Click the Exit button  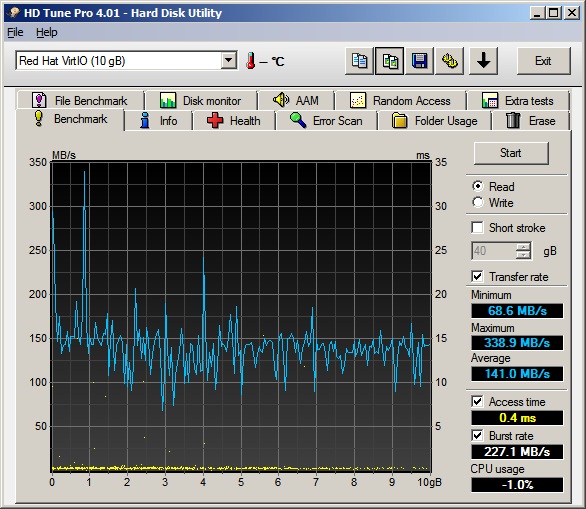click(x=544, y=61)
